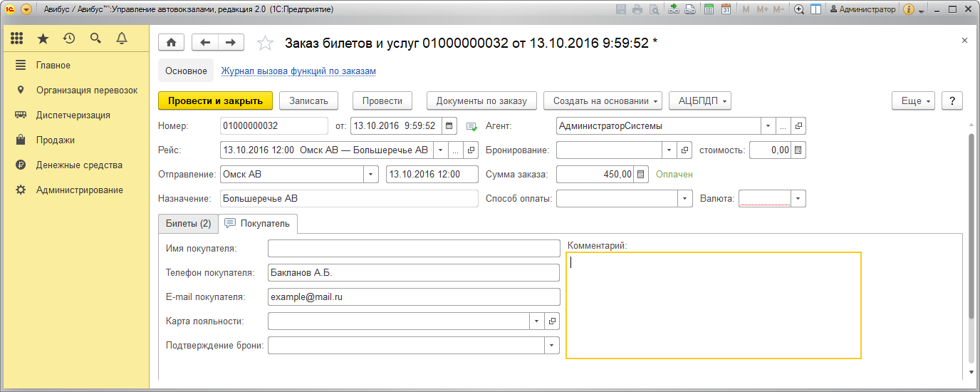Click the Имя покупателя input field
Viewport: 980px width, 392px height.
414,249
